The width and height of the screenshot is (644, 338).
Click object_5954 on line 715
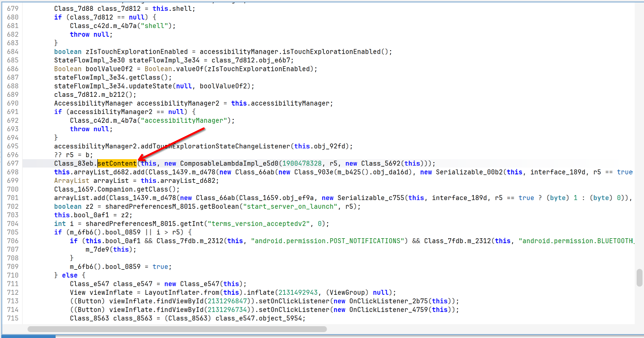tap(280, 318)
